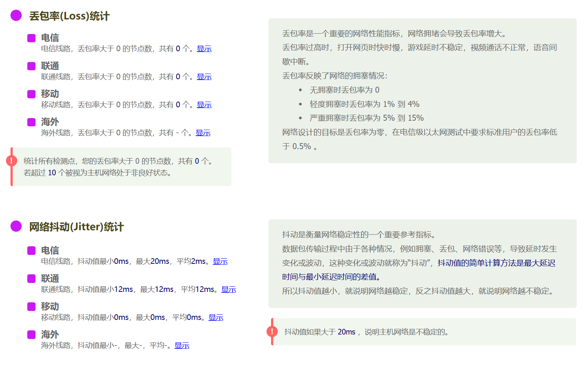The height and width of the screenshot is (367, 588).
Task: Click purple square next to 海外 under Loss
Action: point(31,122)
